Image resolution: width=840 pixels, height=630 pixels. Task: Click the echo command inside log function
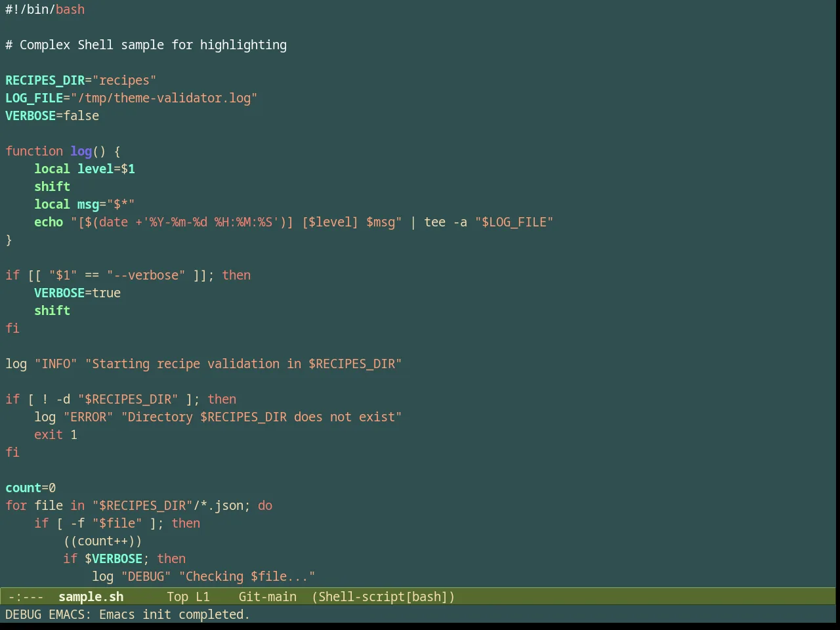tap(49, 222)
